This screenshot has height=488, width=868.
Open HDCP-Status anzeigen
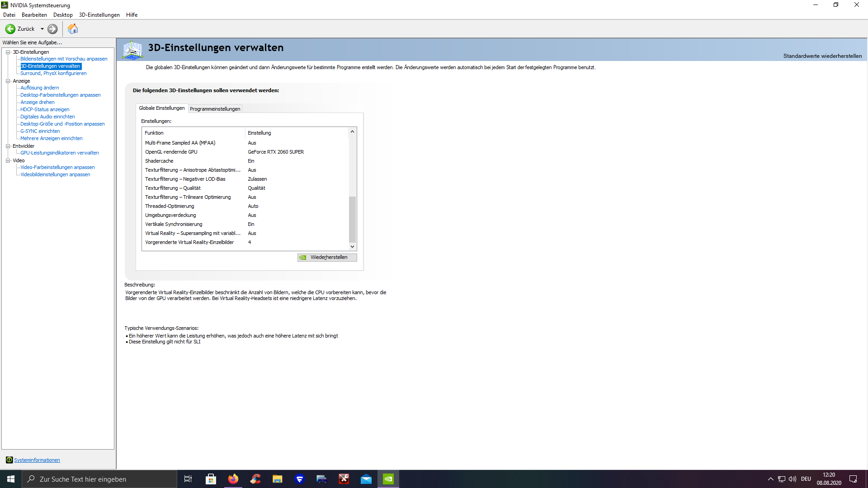pyautogui.click(x=45, y=109)
